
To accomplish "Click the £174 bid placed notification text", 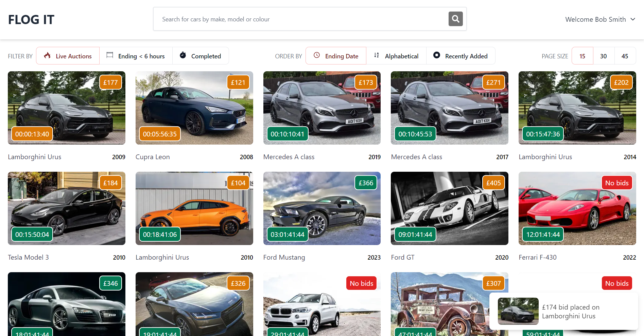I will click(x=571, y=312).
